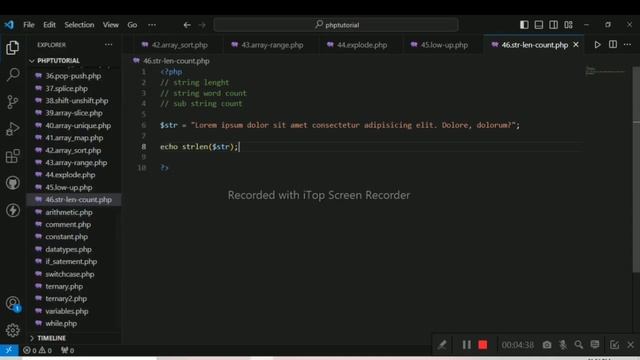Click the editor vertical scrollbar
Image resolution: width=640 pixels, height=360 pixels.
[636, 169]
